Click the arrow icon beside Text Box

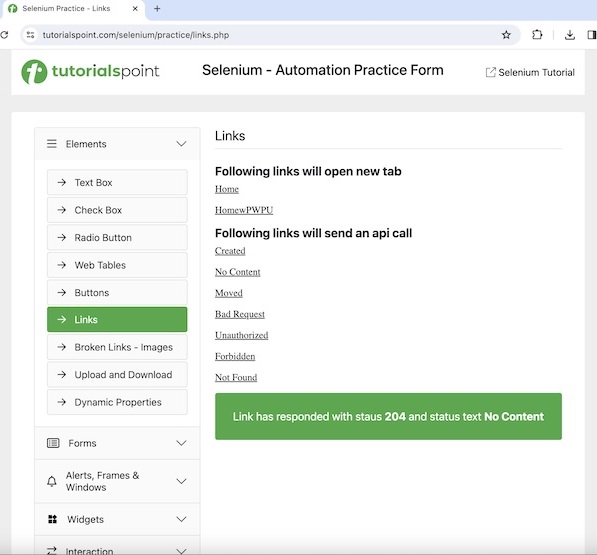(x=62, y=182)
